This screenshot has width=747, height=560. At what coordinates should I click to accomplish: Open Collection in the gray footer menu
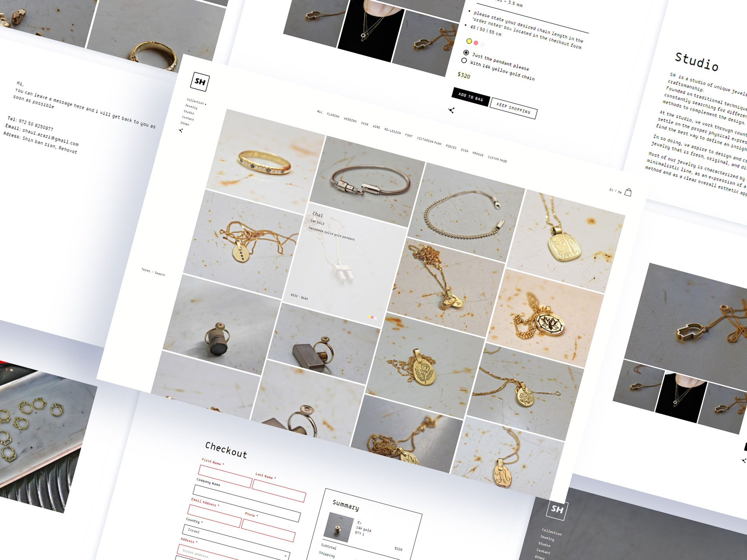[552, 531]
